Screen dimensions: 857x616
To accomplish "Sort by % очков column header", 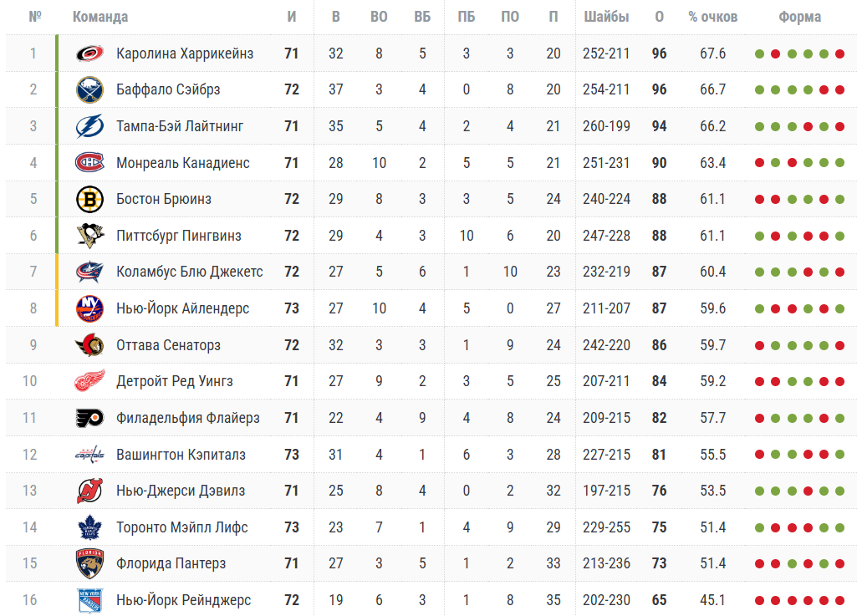I will point(713,17).
